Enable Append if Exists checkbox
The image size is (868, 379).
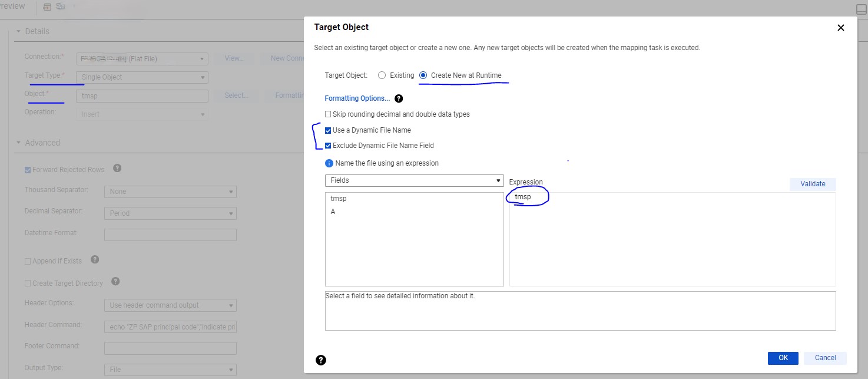[x=28, y=261]
